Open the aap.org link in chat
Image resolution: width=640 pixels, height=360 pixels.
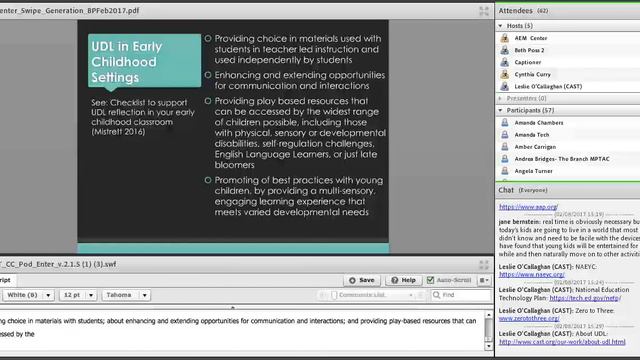coord(528,207)
